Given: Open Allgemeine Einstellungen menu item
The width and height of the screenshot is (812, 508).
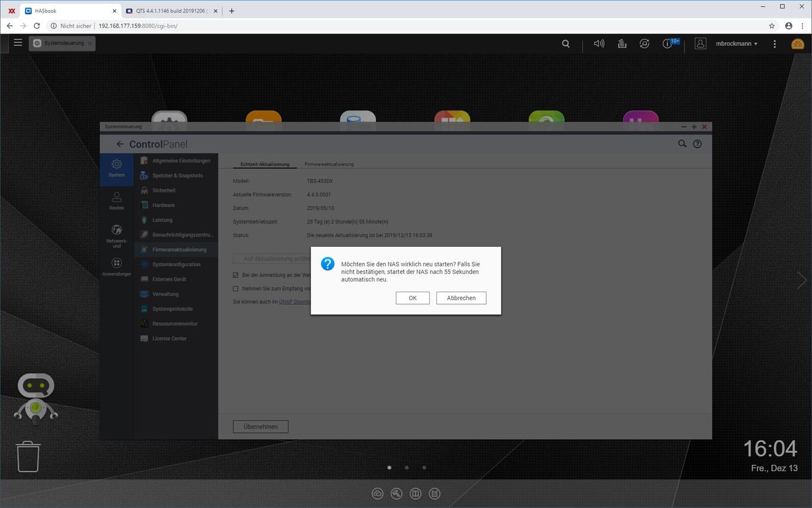Looking at the screenshot, I should (176, 161).
